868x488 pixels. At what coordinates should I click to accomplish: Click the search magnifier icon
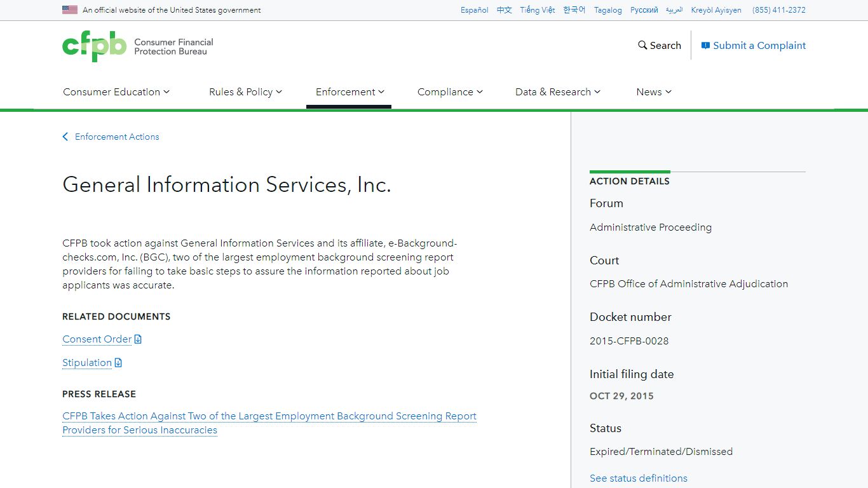642,46
